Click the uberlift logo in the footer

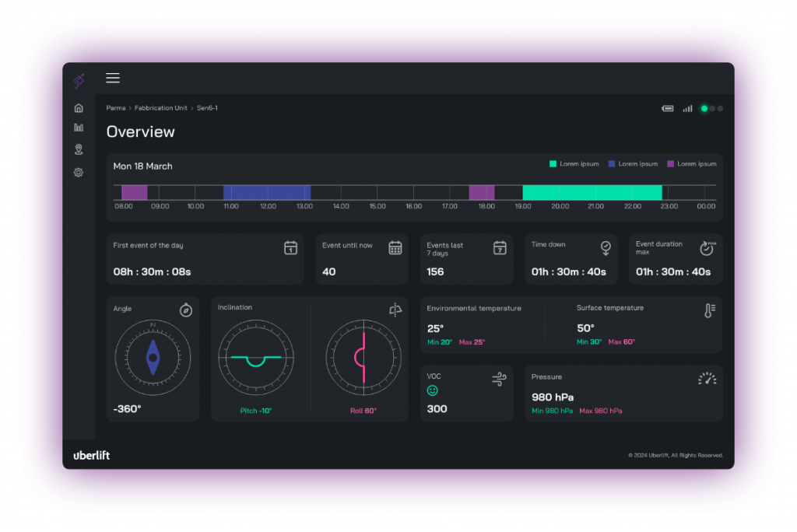pyautogui.click(x=91, y=456)
